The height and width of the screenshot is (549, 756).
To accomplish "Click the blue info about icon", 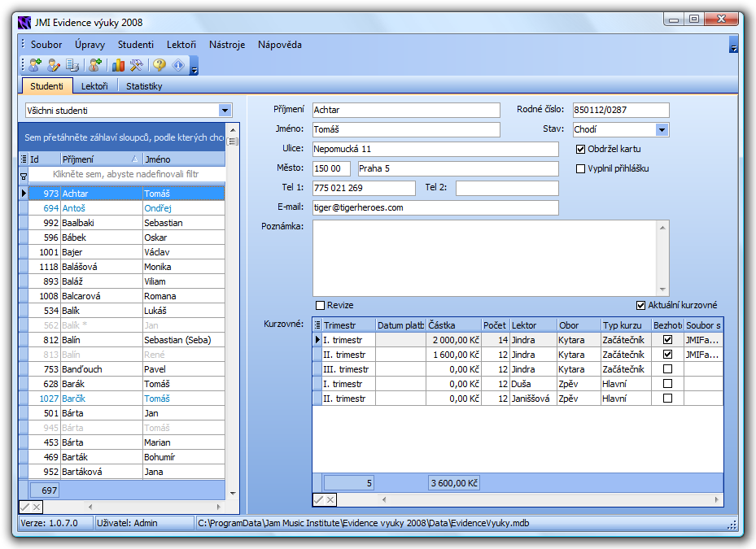I will [177, 66].
